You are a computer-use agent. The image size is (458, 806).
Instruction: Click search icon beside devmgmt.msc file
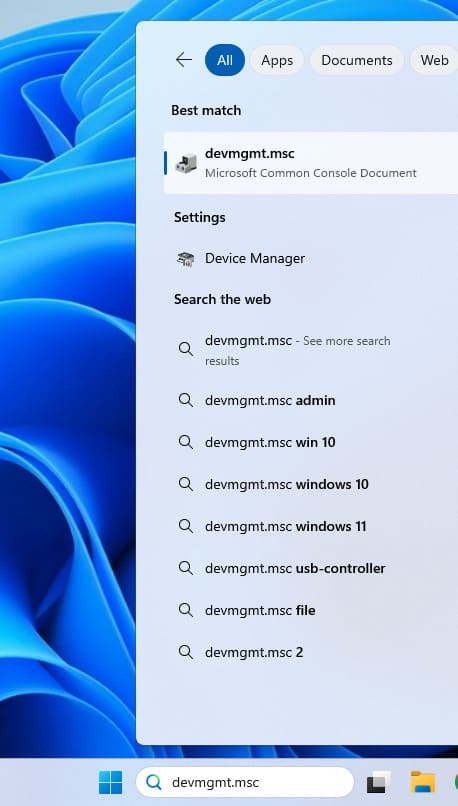[186, 610]
